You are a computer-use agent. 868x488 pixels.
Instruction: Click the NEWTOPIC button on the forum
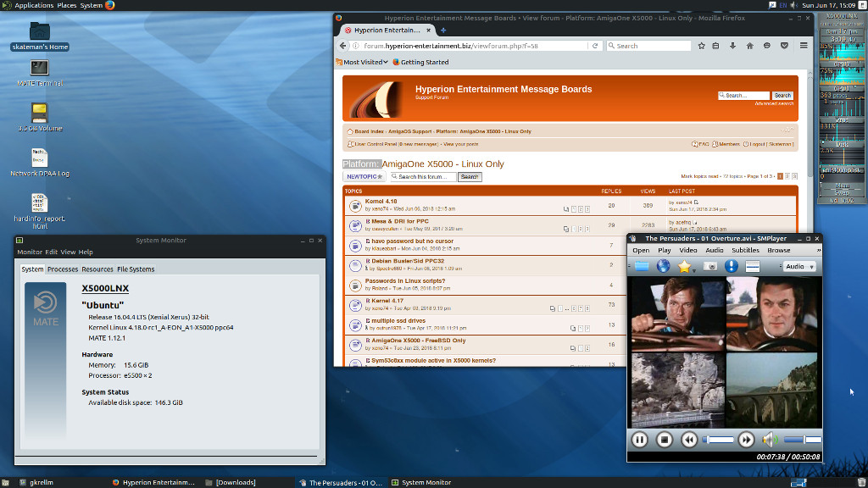click(x=364, y=176)
